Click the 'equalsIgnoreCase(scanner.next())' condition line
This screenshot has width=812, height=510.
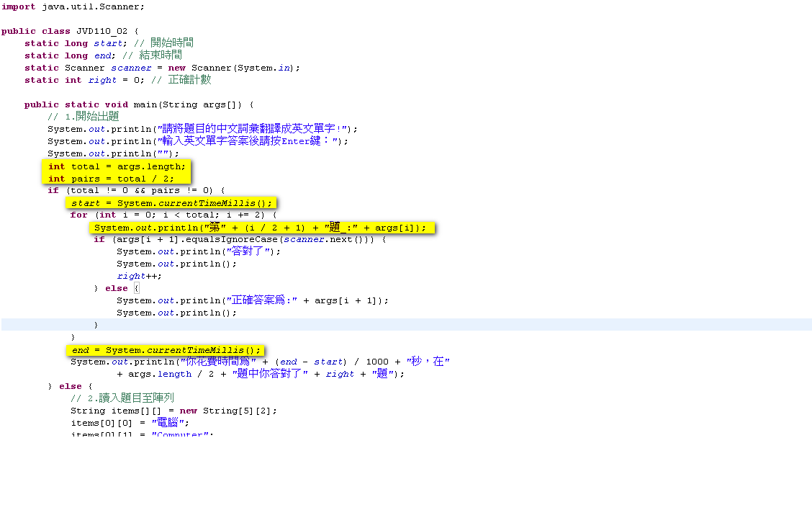pos(240,239)
